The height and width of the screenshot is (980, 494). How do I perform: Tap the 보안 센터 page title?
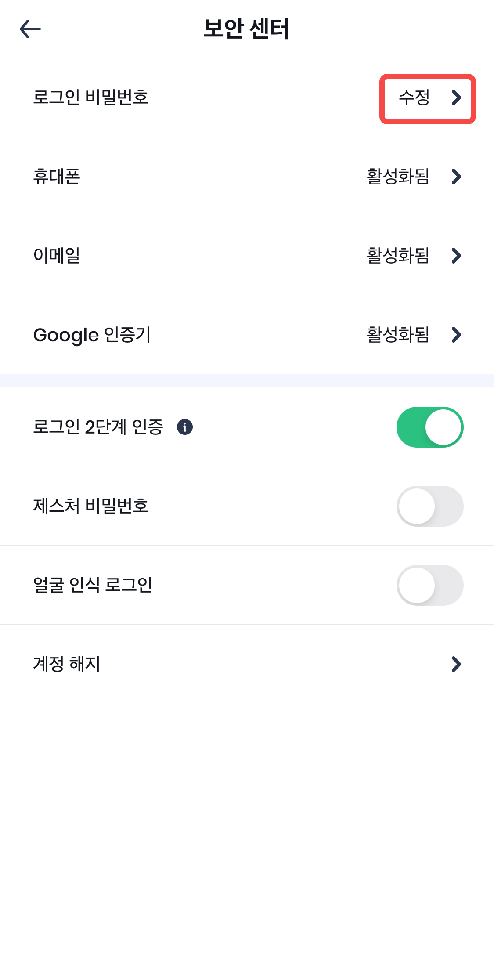[x=246, y=29]
